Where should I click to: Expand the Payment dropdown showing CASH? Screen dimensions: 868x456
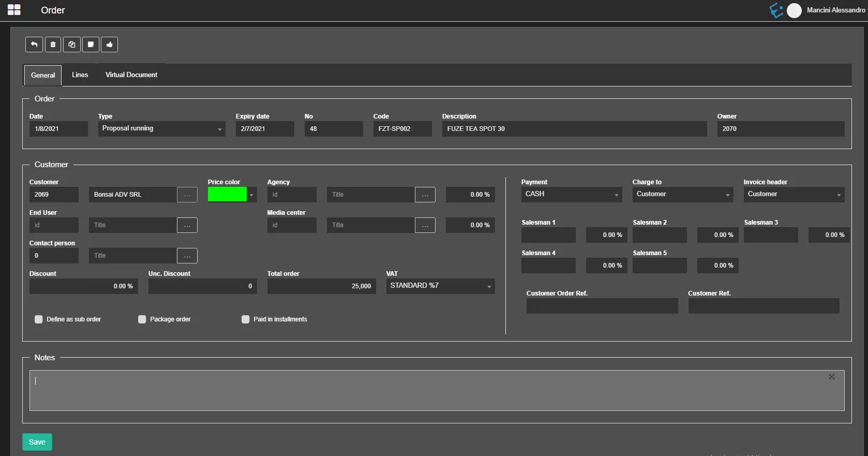click(572, 195)
